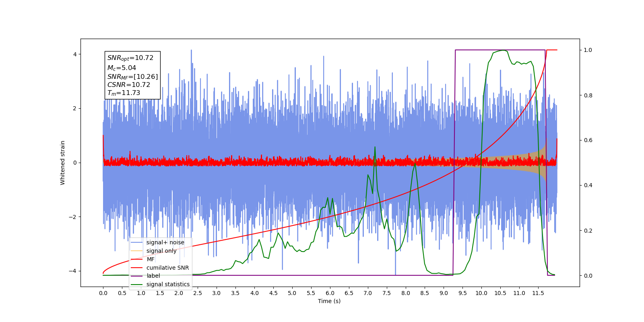Click the 3.0 tick on the time axis
The image size is (644, 322).
click(217, 293)
